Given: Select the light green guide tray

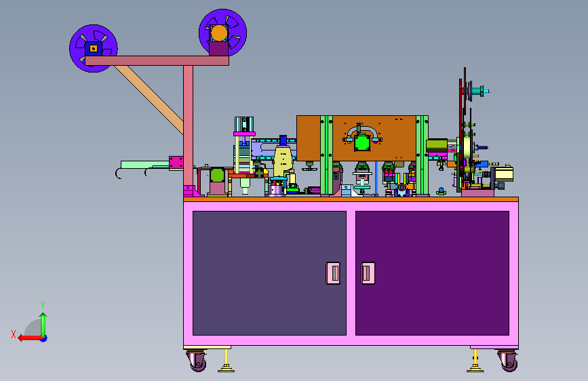Looking at the screenshot, I should click(144, 165).
